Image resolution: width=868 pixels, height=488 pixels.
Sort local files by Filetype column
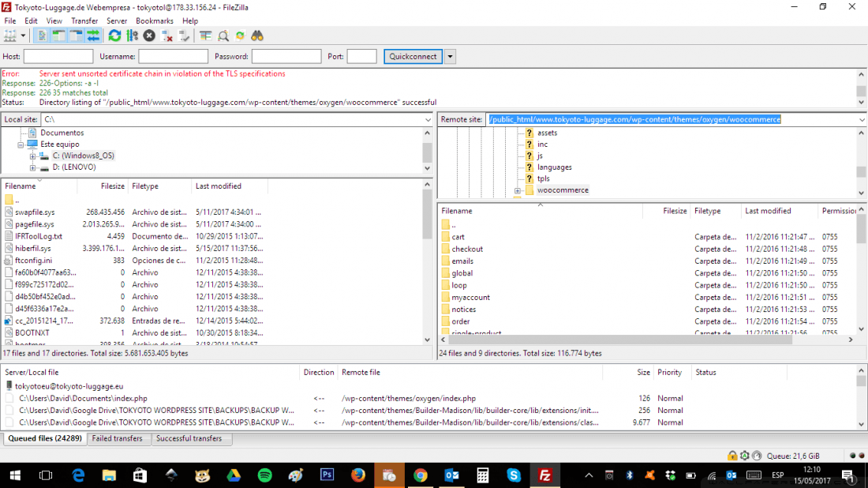tap(159, 186)
